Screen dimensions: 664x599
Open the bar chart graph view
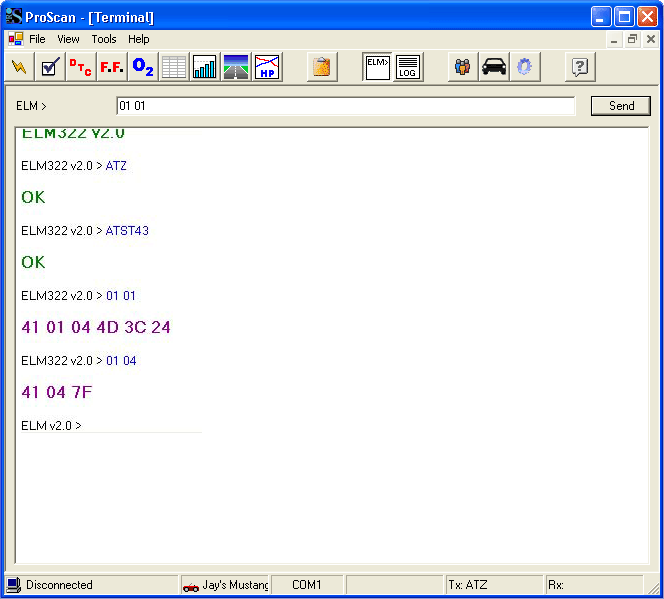point(205,66)
